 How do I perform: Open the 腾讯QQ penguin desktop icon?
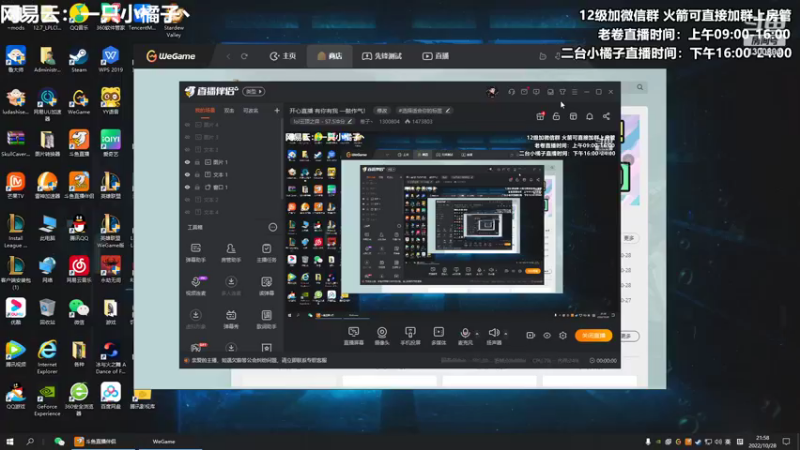[79, 228]
